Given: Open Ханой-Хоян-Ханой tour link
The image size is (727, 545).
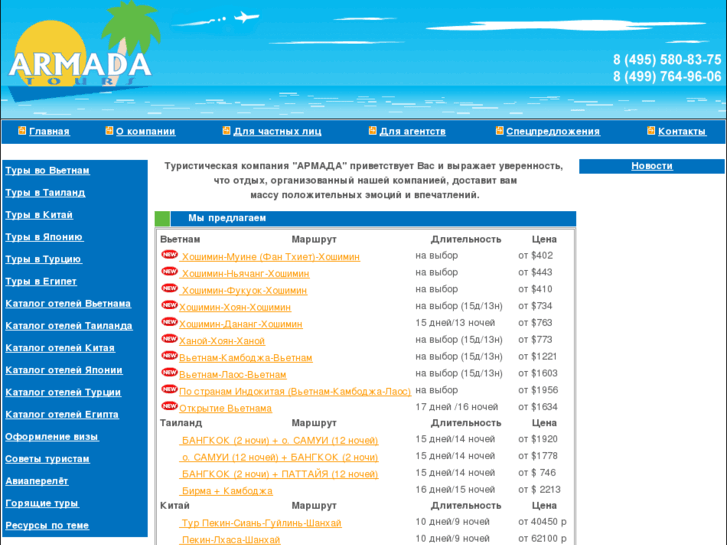Looking at the screenshot, I should (222, 341).
